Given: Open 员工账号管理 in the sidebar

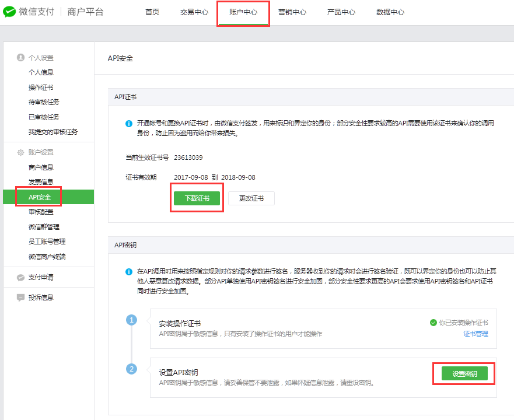Looking at the screenshot, I should [x=47, y=242].
